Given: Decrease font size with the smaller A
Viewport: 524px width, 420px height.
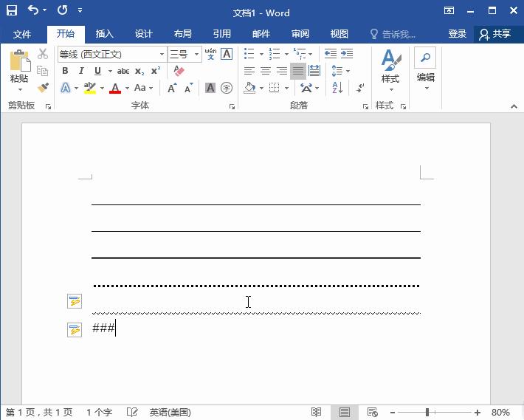Looking at the screenshot, I should pyautogui.click(x=188, y=89).
